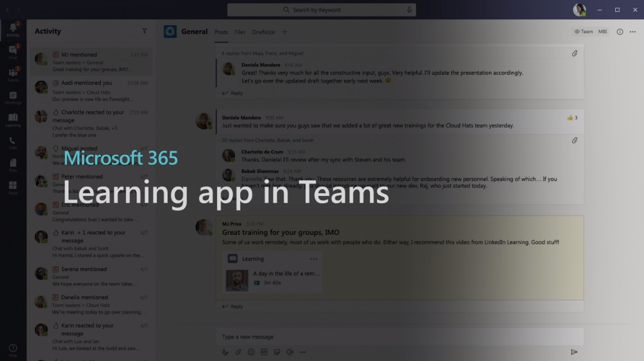Open 'Aadi mentioned you' activity item
This screenshot has width=644, height=361.
pos(91,91)
